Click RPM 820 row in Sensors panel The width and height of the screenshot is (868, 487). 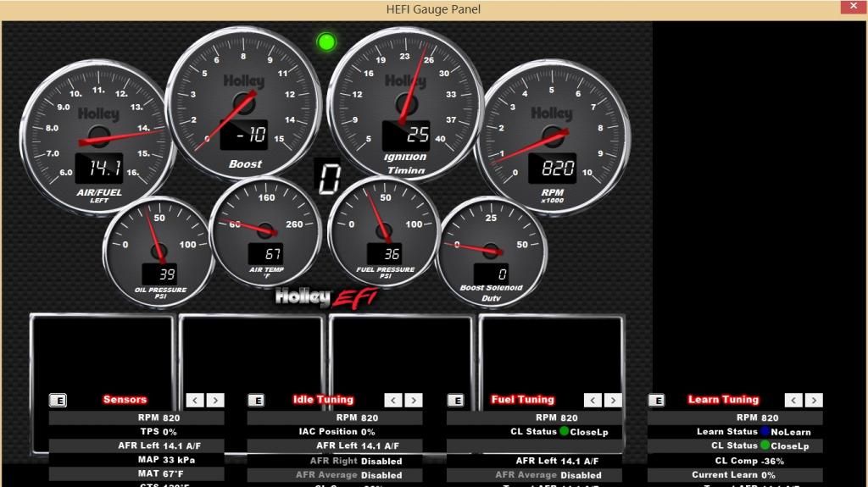pyautogui.click(x=136, y=418)
